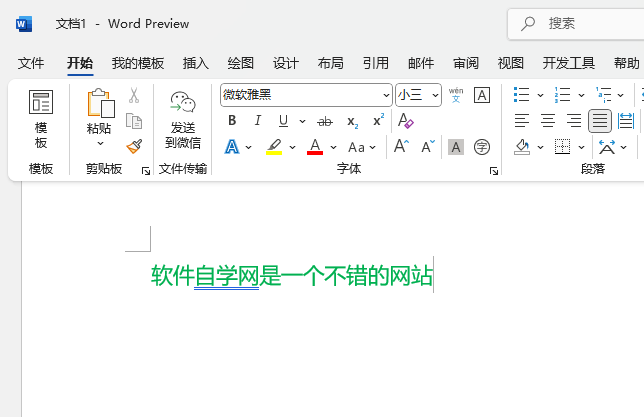The image size is (644, 417).
Task: Click the multilevel list icon
Action: pos(604,95)
